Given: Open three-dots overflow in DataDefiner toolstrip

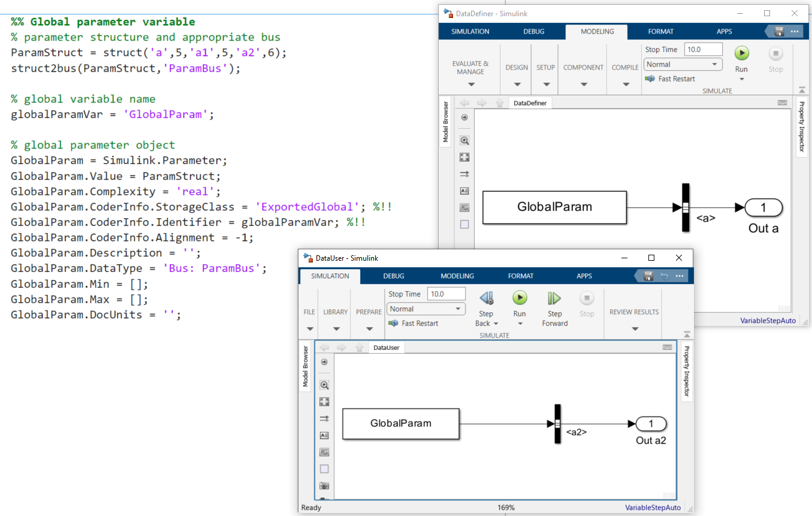Looking at the screenshot, I should (x=795, y=32).
